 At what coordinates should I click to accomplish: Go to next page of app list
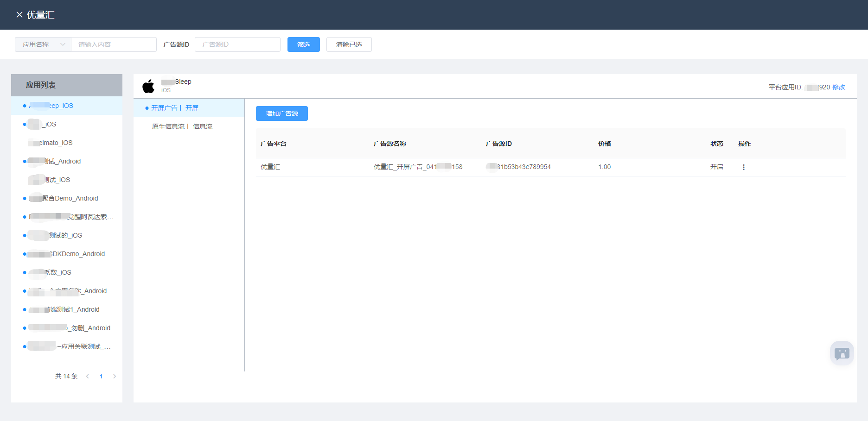point(115,377)
